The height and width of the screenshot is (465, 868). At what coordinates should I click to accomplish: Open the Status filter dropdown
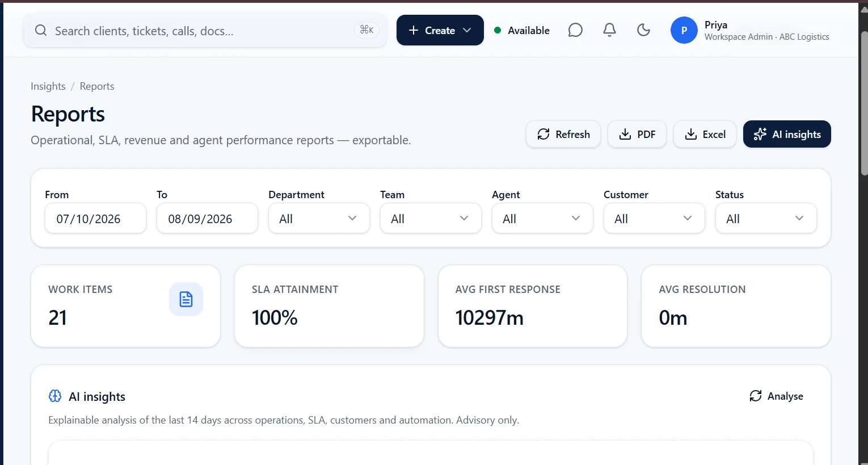[x=766, y=219]
